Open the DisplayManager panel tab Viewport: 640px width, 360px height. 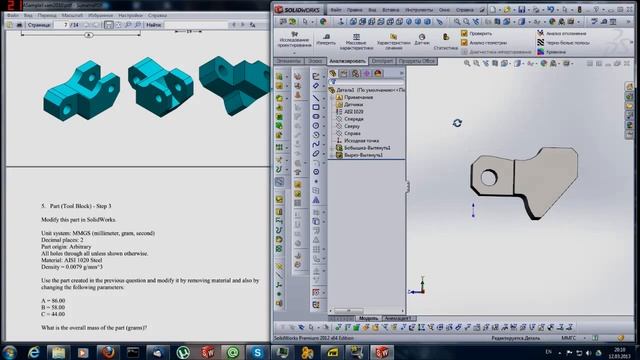point(378,73)
